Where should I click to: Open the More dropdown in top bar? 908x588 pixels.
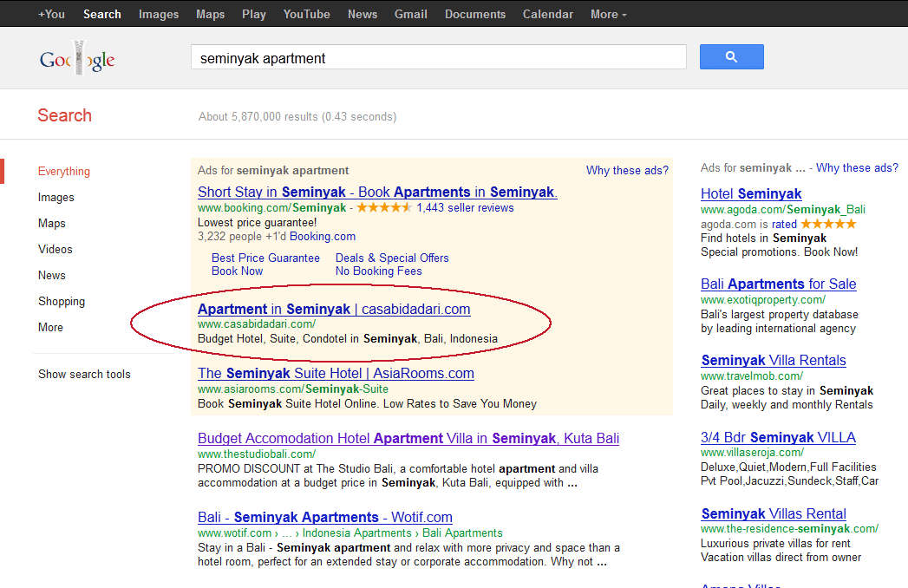[608, 14]
